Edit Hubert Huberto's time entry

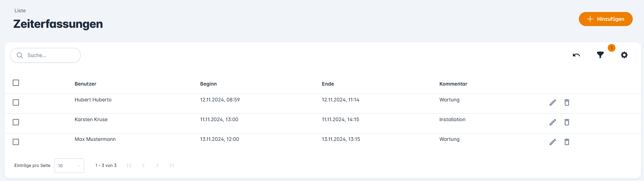553,102
